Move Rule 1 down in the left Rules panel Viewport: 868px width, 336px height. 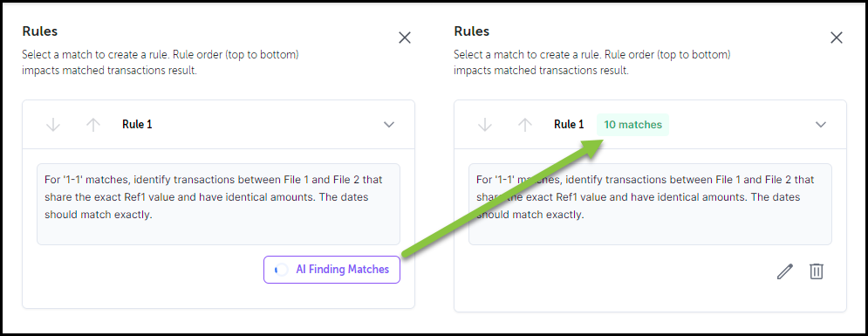coord(53,125)
